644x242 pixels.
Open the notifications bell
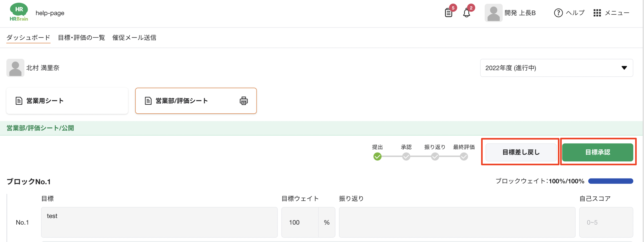(x=466, y=13)
